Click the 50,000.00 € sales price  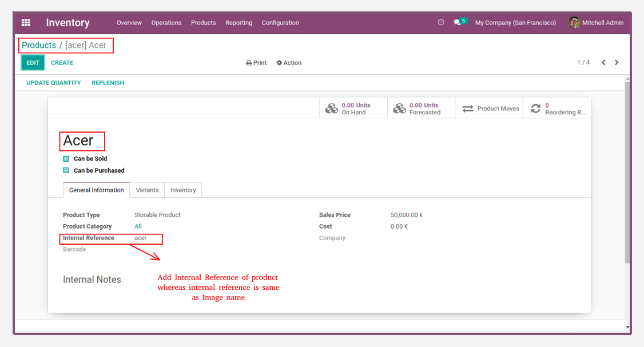click(x=407, y=215)
